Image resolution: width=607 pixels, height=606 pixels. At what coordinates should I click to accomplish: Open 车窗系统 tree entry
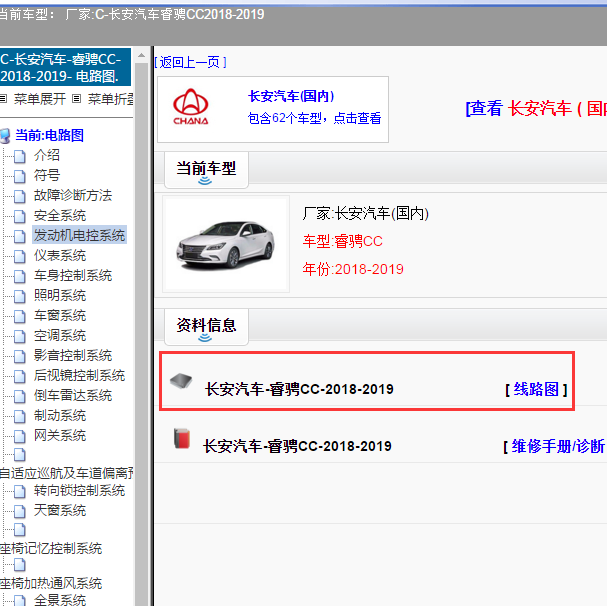point(60,316)
